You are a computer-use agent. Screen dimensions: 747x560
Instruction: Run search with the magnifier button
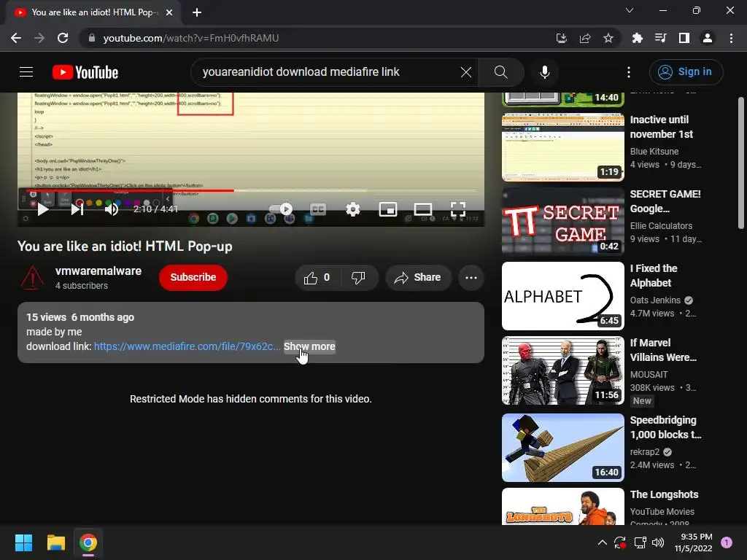pos(500,72)
